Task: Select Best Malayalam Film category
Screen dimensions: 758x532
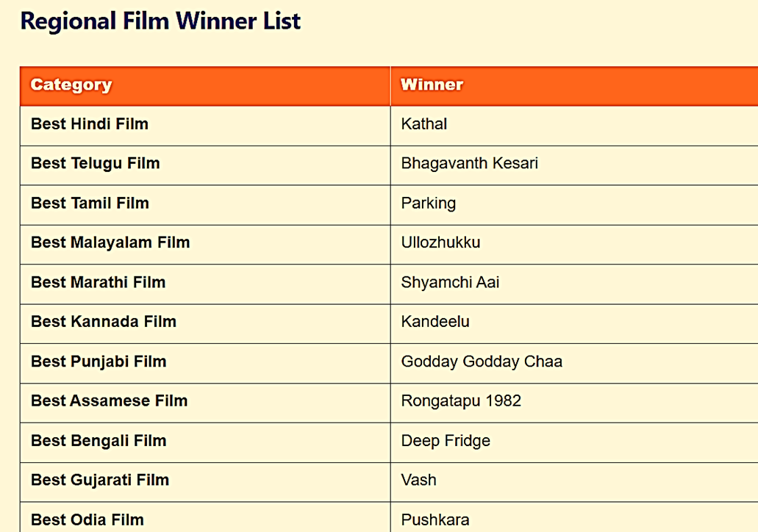Action: tap(110, 242)
